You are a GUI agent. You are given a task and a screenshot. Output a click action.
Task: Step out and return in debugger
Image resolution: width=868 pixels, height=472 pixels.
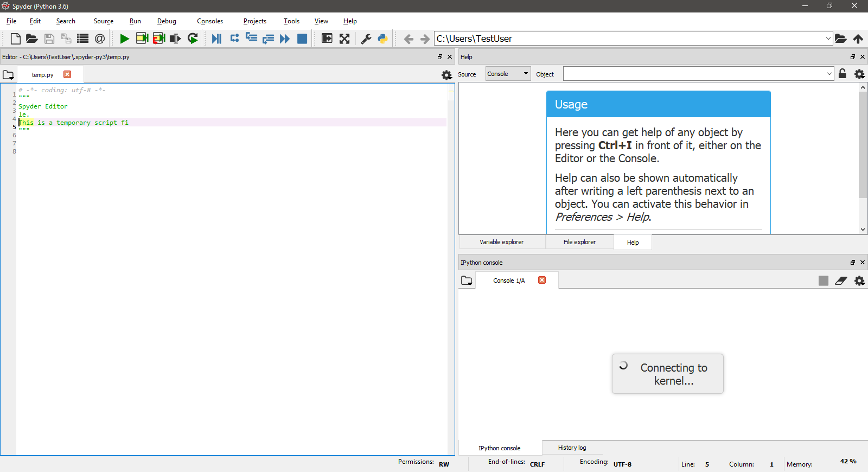[x=268, y=39]
